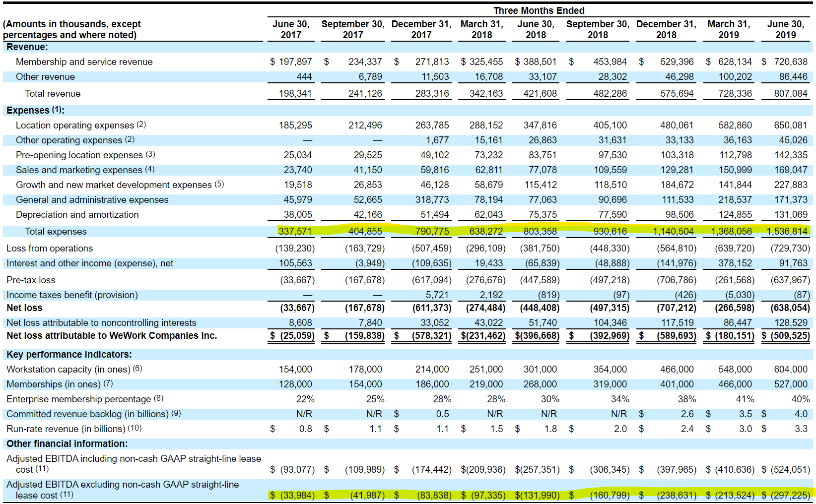The height and width of the screenshot is (504, 816).
Task: Click the 'Loss from operations' label
Action: pos(50,249)
